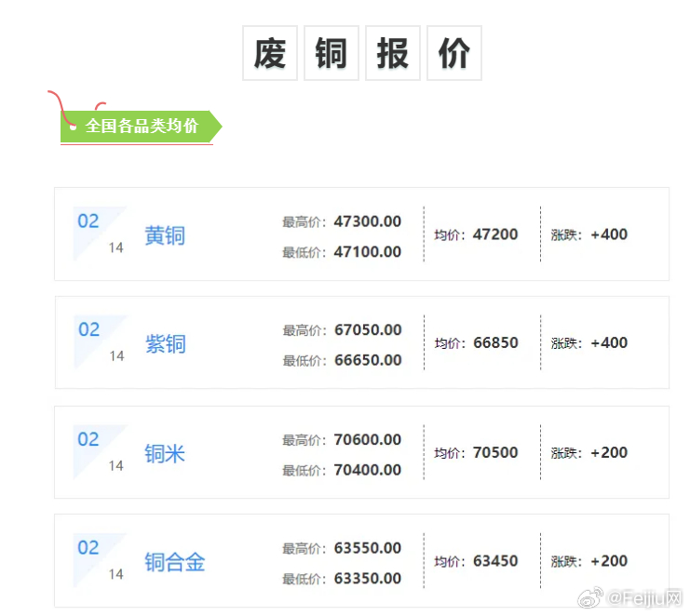Select the 紫铜 highest price 67050.00
The height and width of the screenshot is (616, 690).
(x=368, y=329)
